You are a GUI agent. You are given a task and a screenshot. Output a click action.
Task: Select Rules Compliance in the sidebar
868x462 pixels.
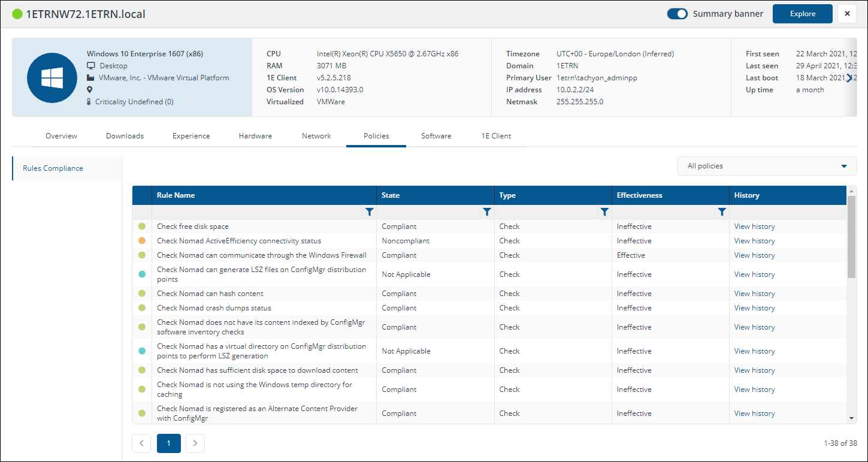tap(53, 168)
